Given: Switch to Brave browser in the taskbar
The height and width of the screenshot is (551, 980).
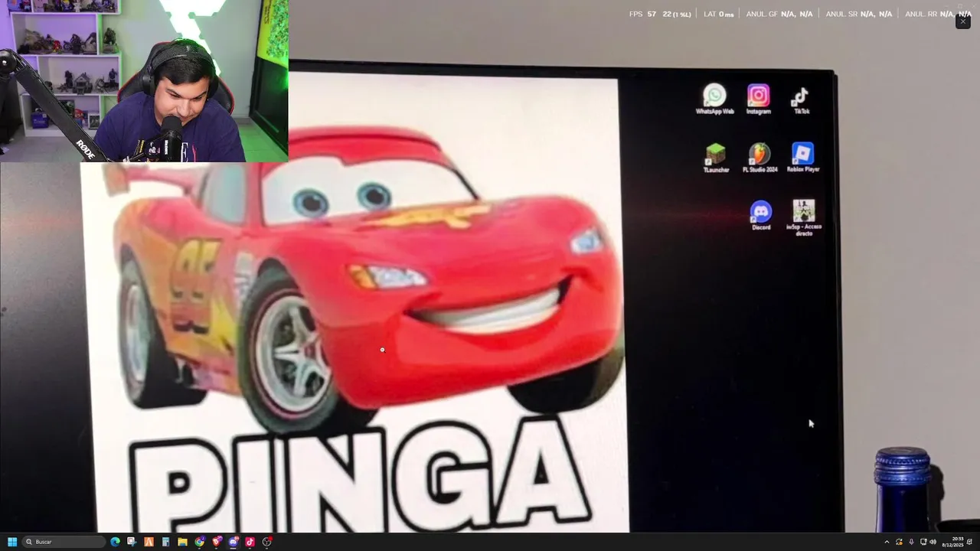Looking at the screenshot, I should pos(216,542).
